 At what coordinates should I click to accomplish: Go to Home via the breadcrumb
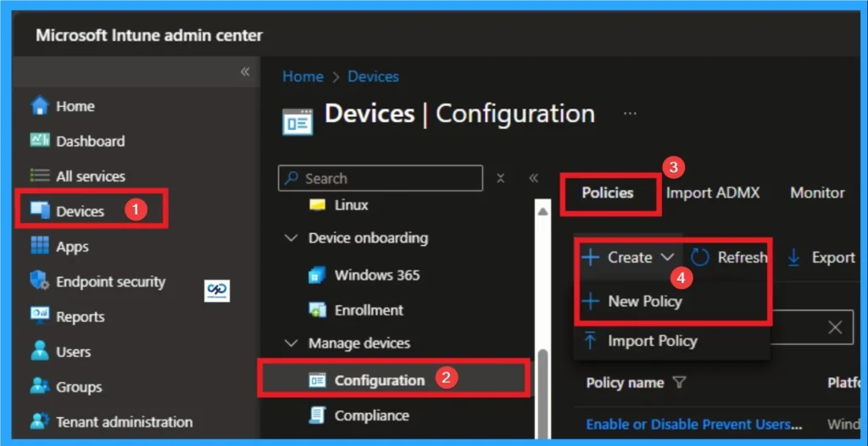303,76
